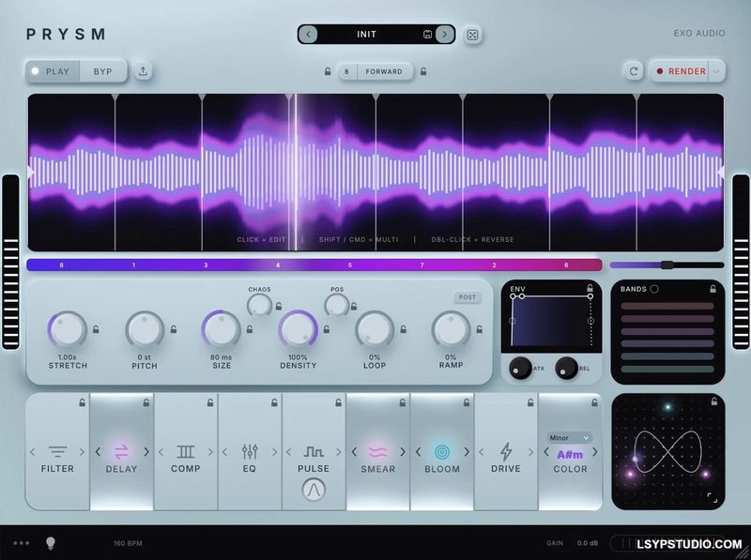Toggle the XY pad lock icon
751x560 pixels.
714,401
